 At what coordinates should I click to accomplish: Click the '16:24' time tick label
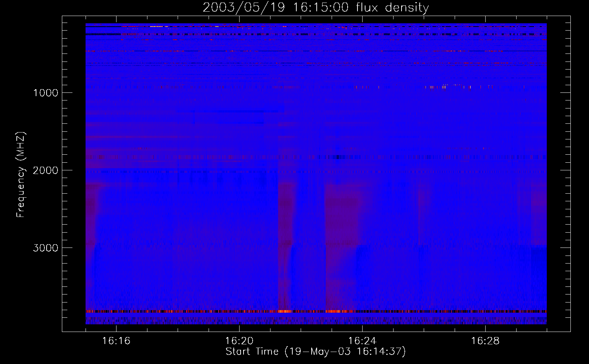pyautogui.click(x=362, y=341)
